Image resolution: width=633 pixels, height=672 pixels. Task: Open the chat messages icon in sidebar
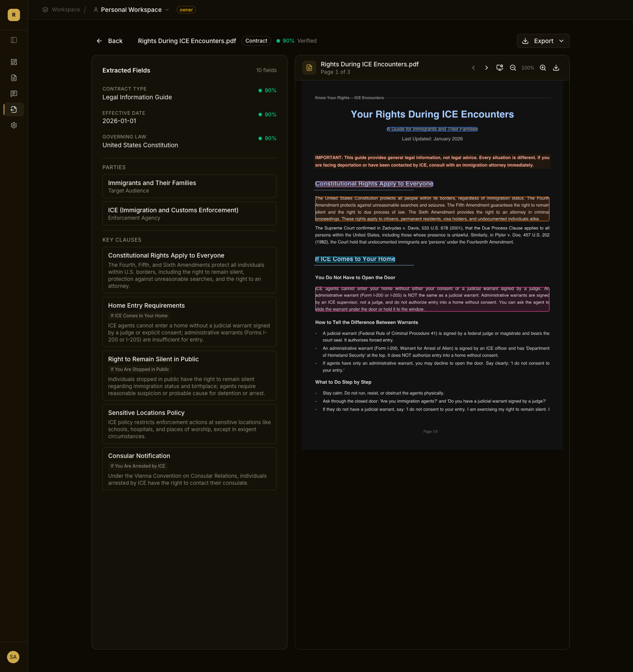[14, 94]
